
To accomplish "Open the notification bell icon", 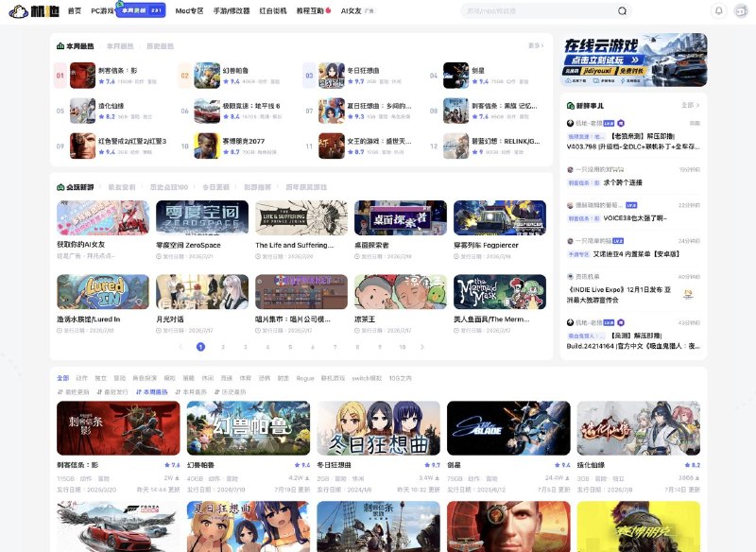I will coord(718,10).
